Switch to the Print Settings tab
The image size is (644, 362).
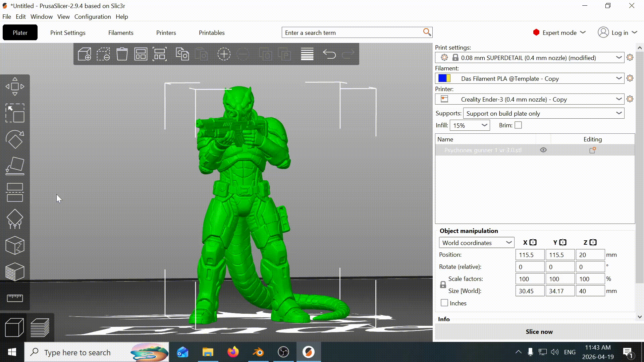[x=68, y=33]
